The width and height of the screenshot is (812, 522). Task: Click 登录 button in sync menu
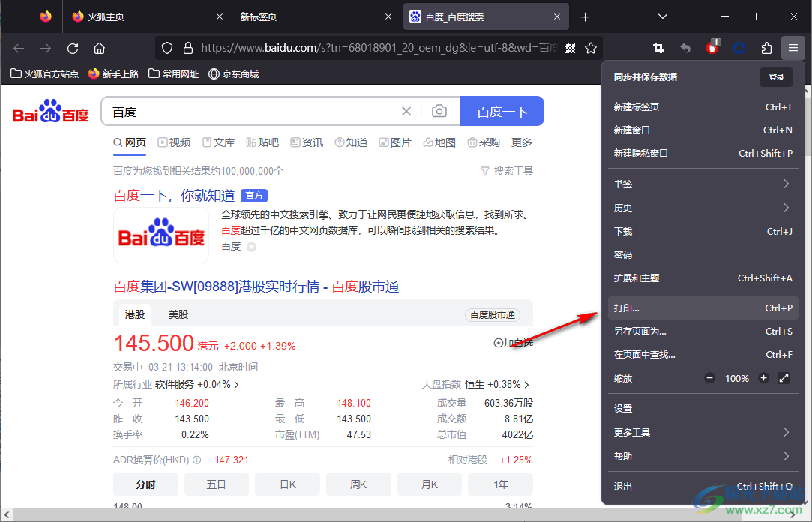tap(776, 76)
